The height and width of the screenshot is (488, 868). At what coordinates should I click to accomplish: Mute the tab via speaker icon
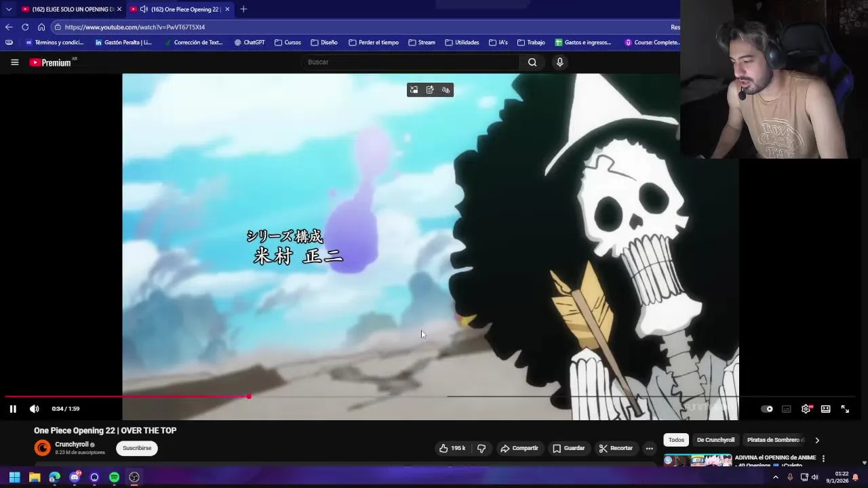pos(144,9)
